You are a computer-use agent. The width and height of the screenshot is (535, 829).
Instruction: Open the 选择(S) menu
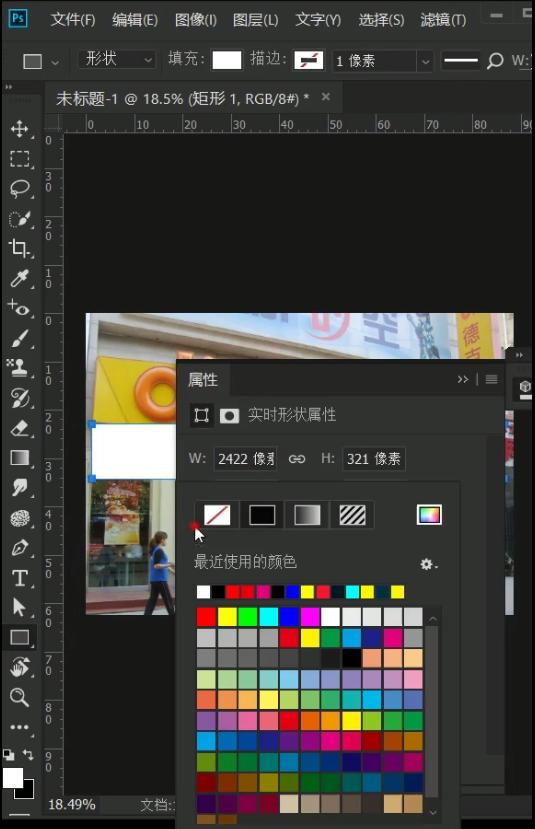point(381,20)
